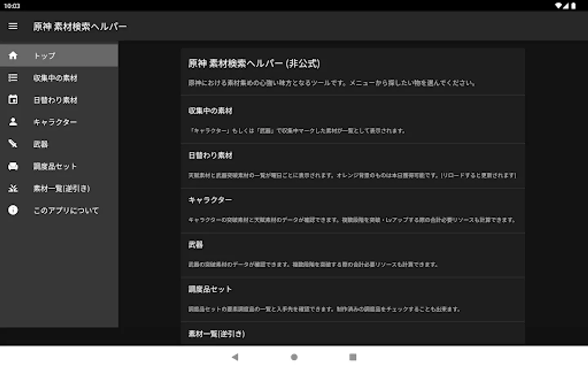Viewport: 588px width, 368px height.
Task: Open トップ in the navigation drawer
Action: pos(59,55)
